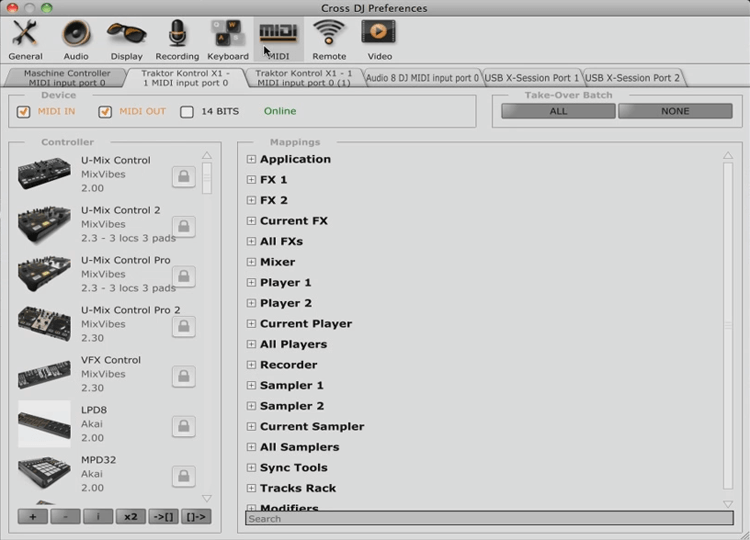750x540 pixels.
Task: Click the LPD8 lock icon
Action: [x=184, y=426]
